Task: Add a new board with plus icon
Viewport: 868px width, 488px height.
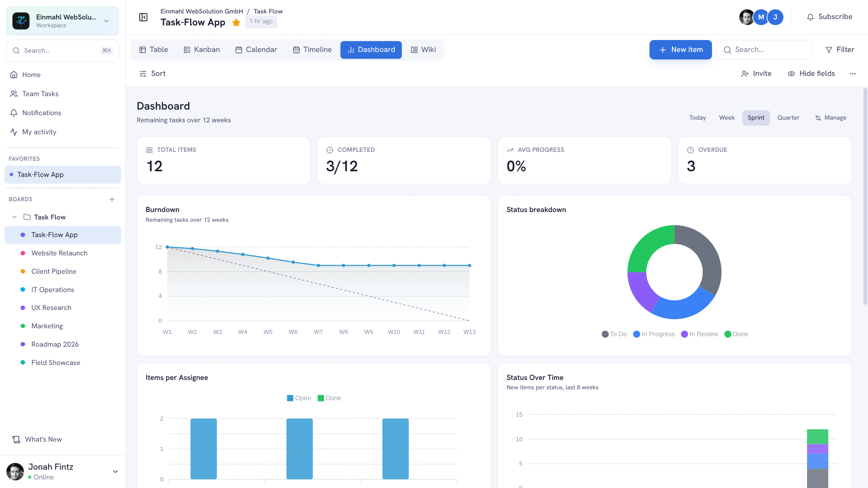Action: (112, 199)
